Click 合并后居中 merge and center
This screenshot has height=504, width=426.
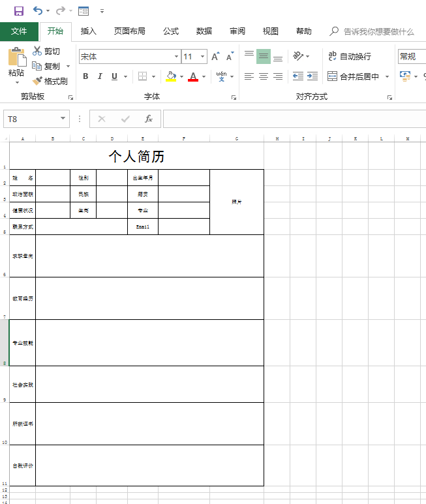[x=353, y=76]
